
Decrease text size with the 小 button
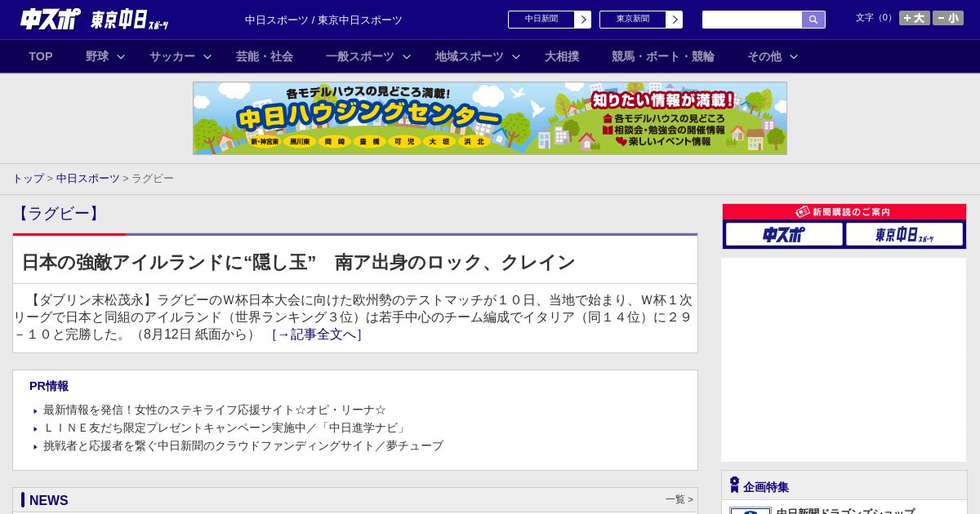[948, 18]
